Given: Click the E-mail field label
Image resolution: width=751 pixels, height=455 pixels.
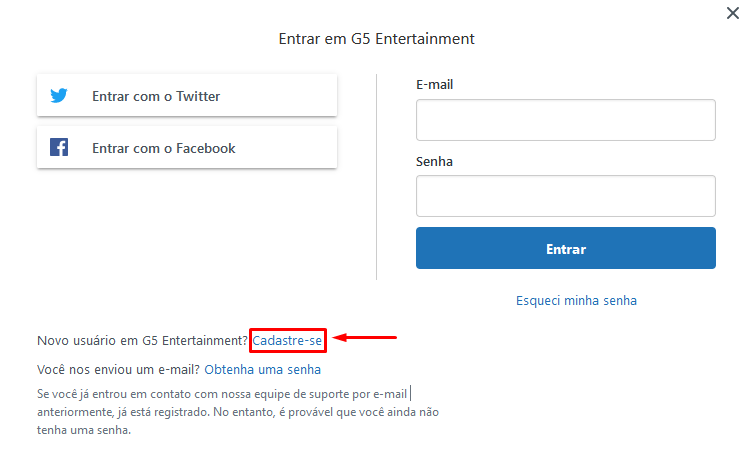Looking at the screenshot, I should (434, 85).
